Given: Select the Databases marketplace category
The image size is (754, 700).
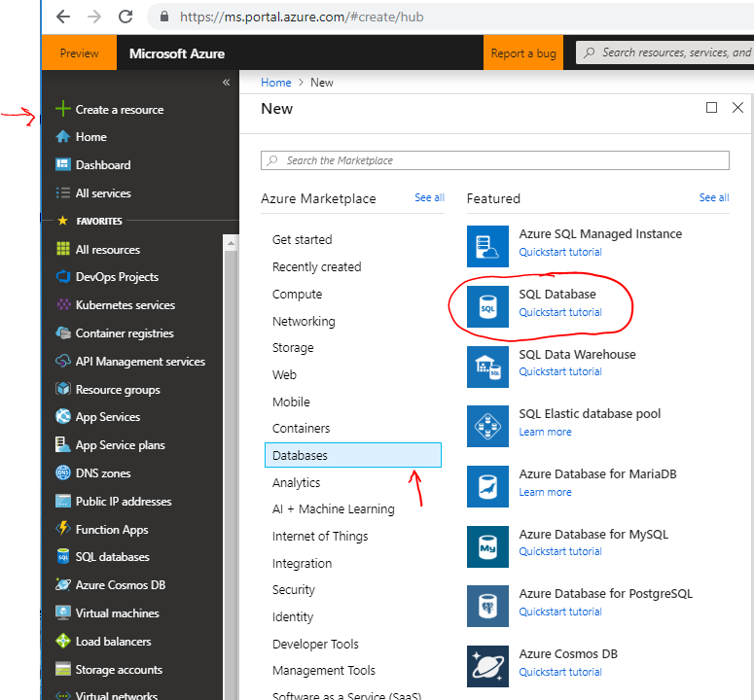Looking at the screenshot, I should coord(353,455).
